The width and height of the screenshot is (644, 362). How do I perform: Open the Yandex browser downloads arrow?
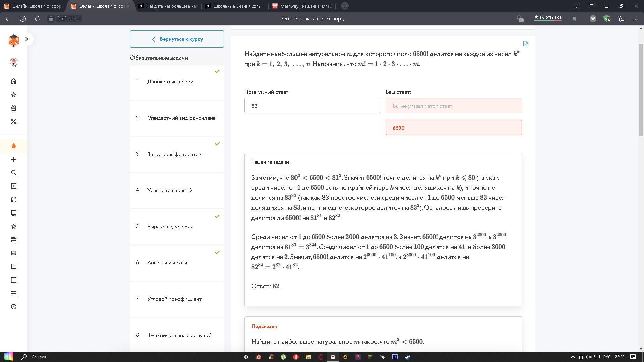(636, 19)
